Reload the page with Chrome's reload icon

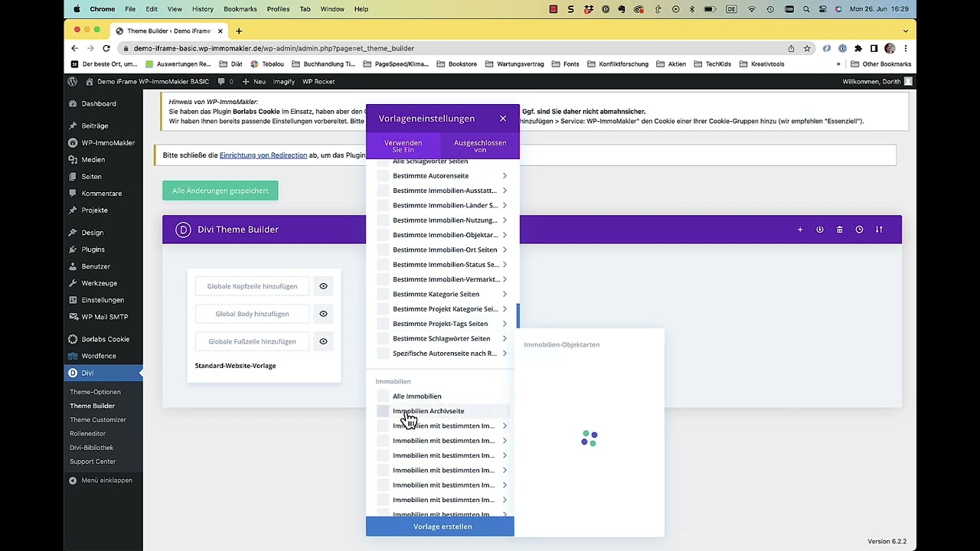(x=107, y=48)
